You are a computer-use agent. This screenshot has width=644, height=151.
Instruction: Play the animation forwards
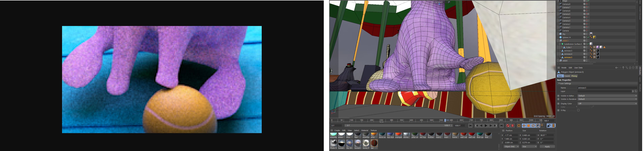coord(486,126)
